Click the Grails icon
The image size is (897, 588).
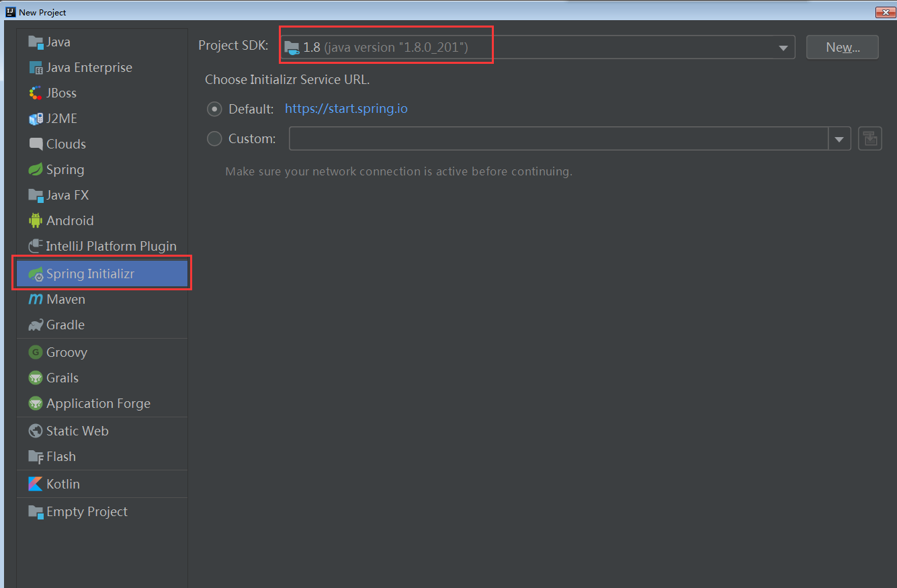coord(36,378)
